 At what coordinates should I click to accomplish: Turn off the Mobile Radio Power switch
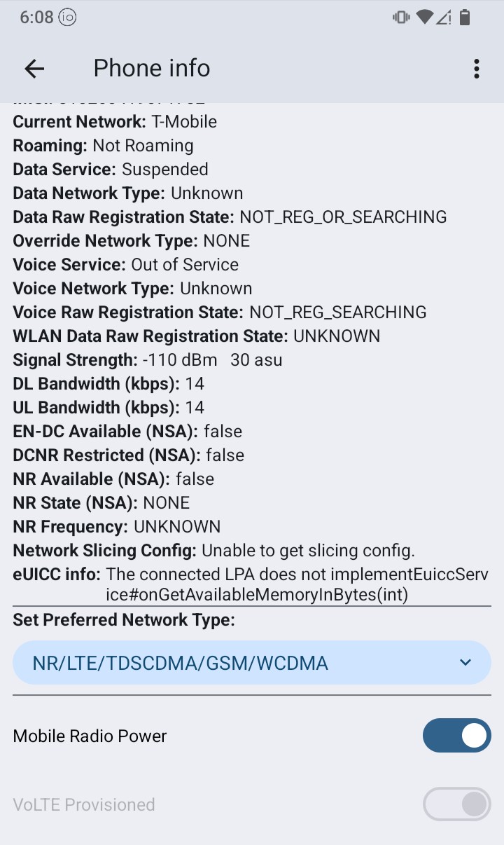click(x=456, y=736)
